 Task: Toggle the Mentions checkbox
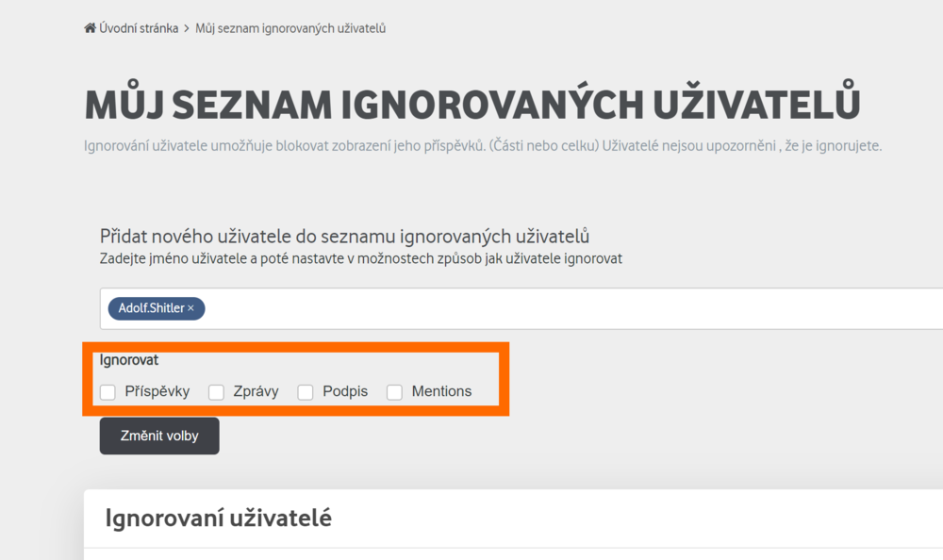(394, 392)
